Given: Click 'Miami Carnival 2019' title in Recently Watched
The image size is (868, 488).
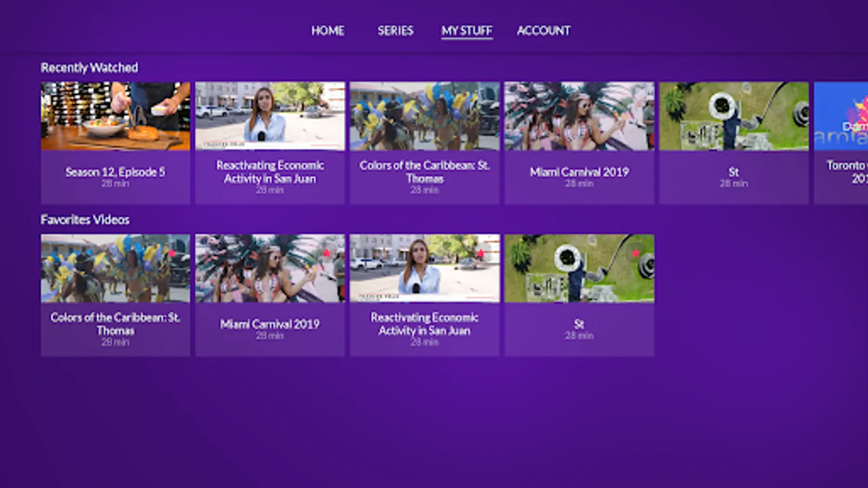Looking at the screenshot, I should (x=579, y=172).
